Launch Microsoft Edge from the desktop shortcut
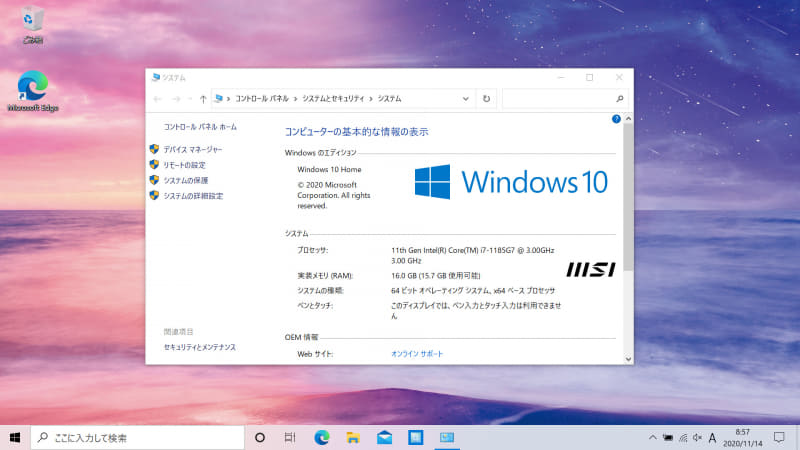The width and height of the screenshot is (800, 450). (33, 91)
